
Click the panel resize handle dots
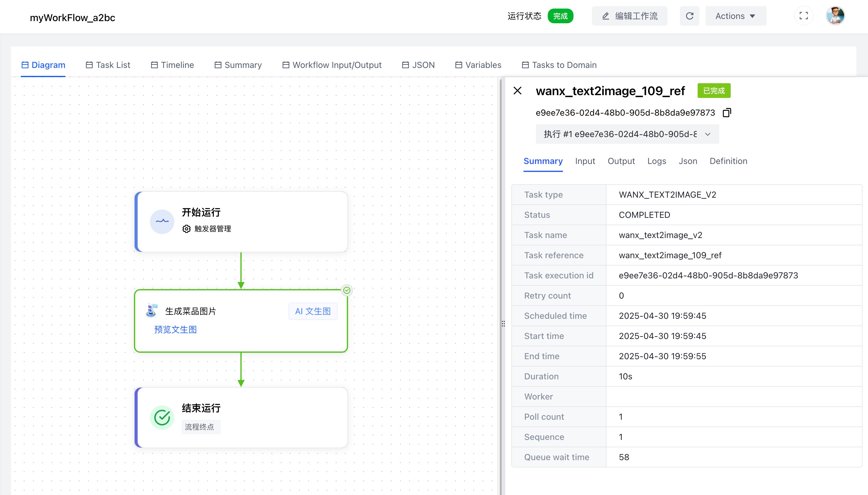click(503, 324)
